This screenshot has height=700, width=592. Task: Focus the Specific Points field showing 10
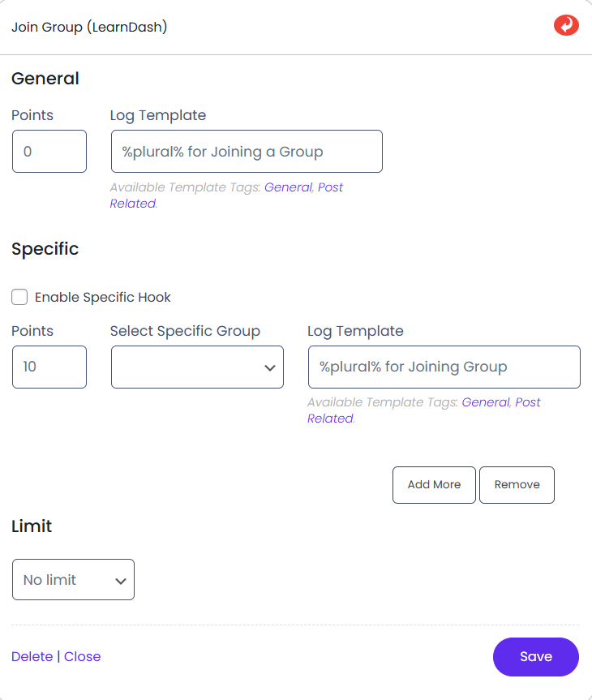pyautogui.click(x=49, y=367)
